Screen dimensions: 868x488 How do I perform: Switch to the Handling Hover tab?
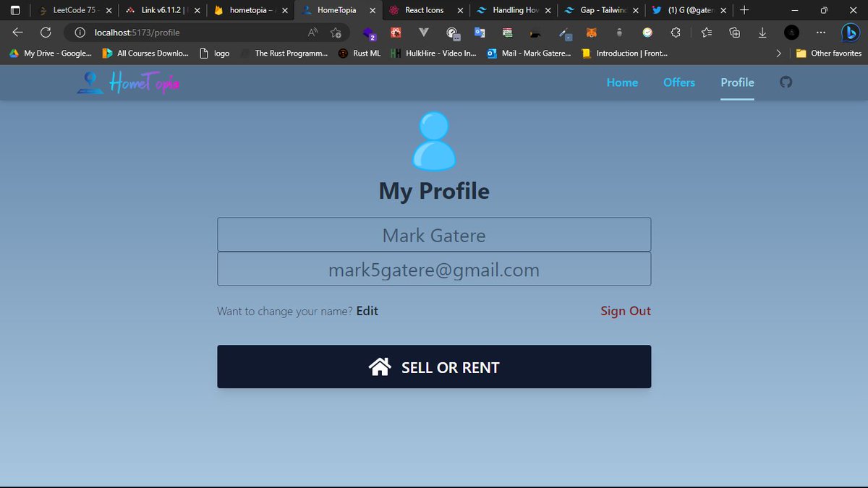tap(514, 10)
